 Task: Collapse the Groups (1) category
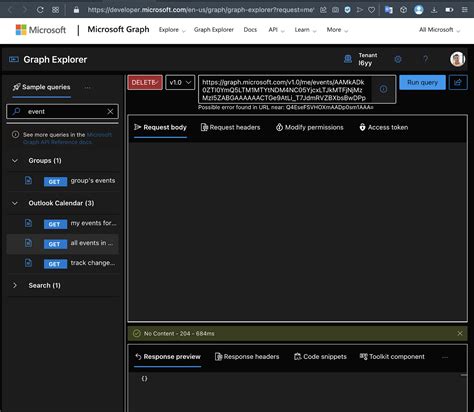point(15,160)
